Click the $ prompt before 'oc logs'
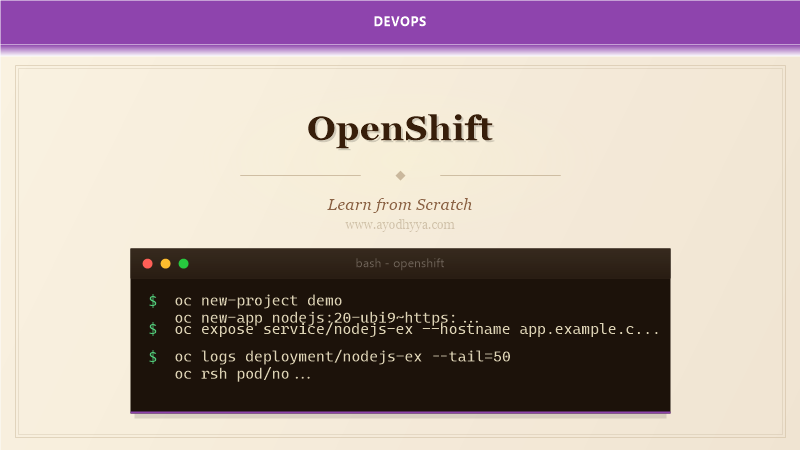 click(153, 357)
